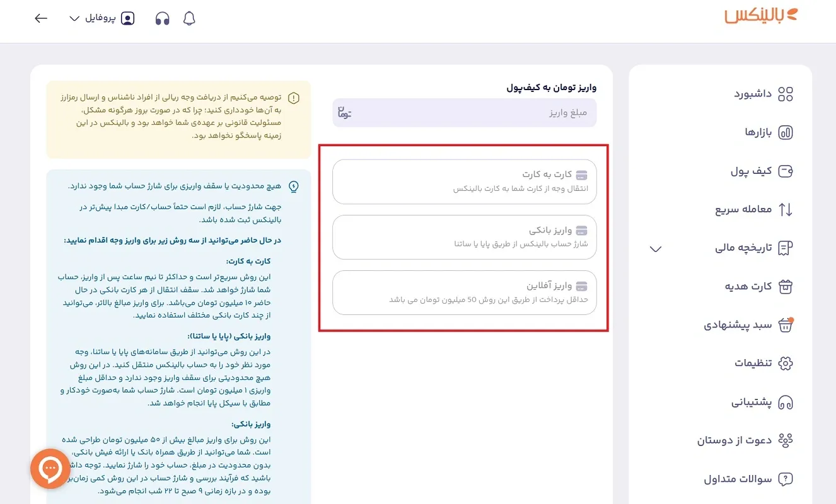Screen dimensions: 836x504
Task: Click the بازارها chart icon
Action: point(786,133)
